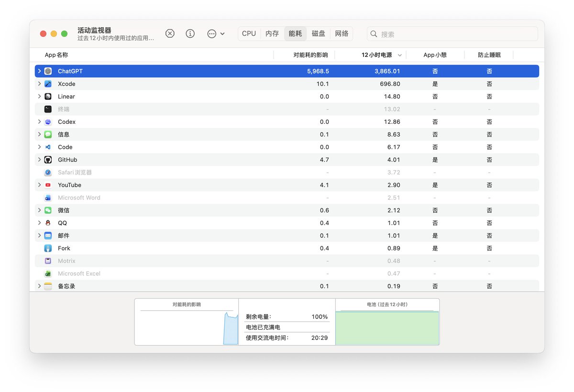Expand the YouTube row disclosure arrow
Screen dimensions: 574x392
[x=39, y=185]
